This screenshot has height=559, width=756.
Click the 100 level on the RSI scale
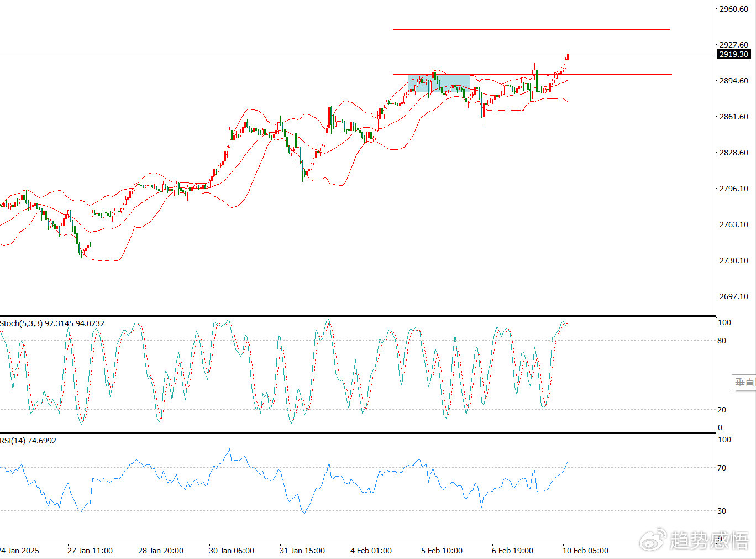coord(724,440)
